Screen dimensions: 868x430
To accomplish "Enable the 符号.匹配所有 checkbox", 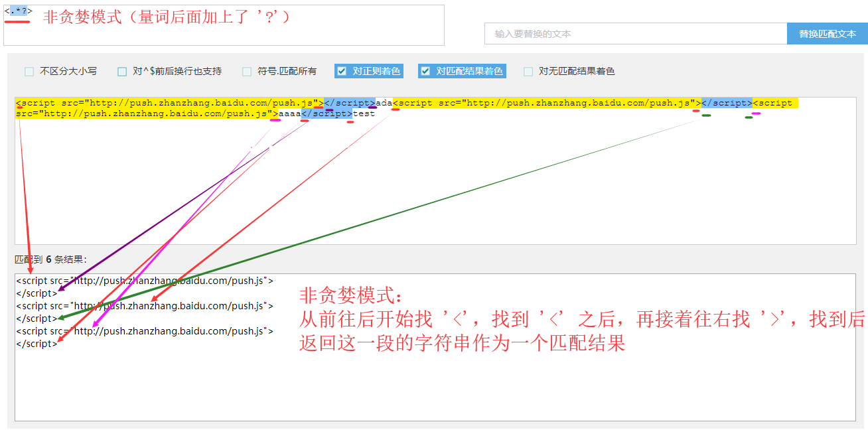I will pos(247,71).
